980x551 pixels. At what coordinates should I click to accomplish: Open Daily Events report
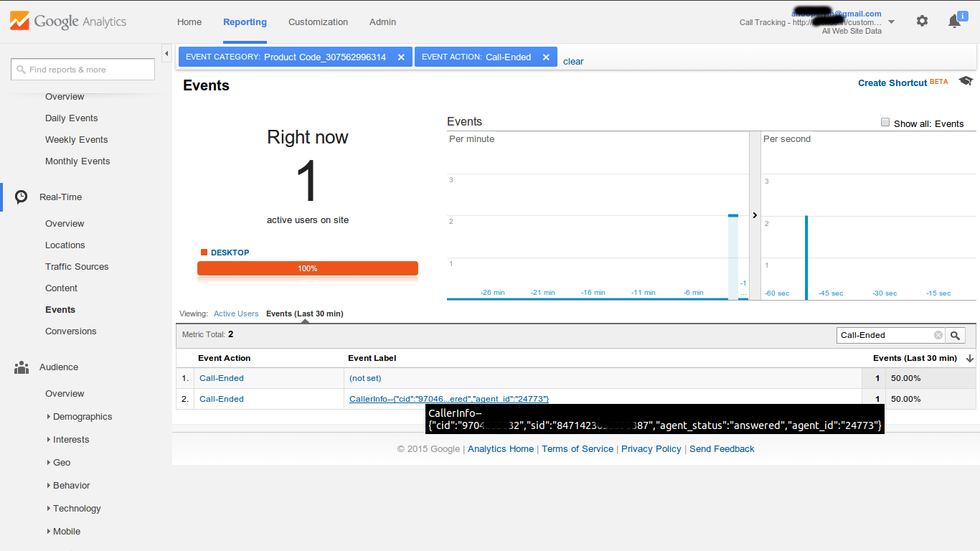tap(72, 118)
